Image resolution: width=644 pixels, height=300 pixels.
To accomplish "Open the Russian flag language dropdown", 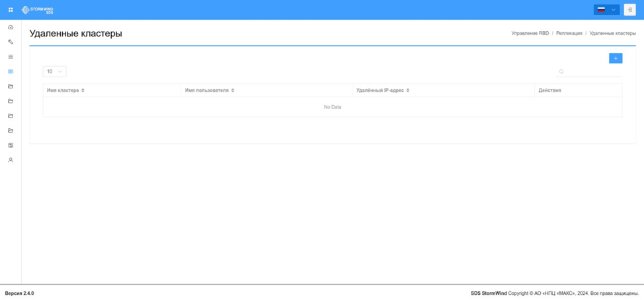I will coord(606,10).
